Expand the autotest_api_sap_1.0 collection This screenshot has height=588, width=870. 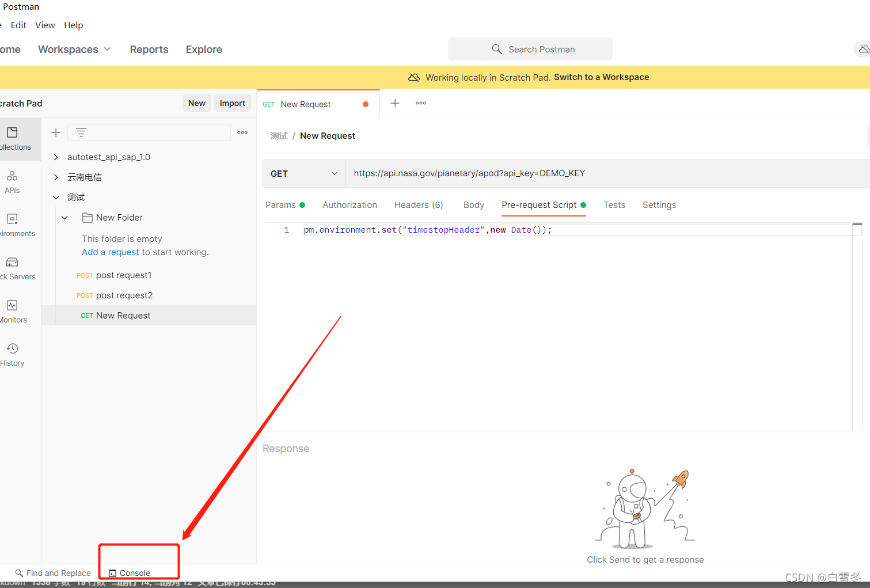click(56, 157)
